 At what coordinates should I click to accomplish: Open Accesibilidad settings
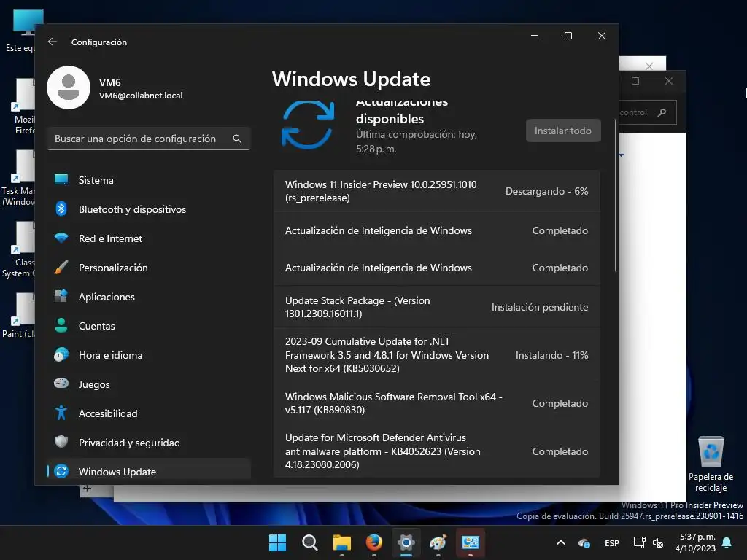click(x=149, y=413)
